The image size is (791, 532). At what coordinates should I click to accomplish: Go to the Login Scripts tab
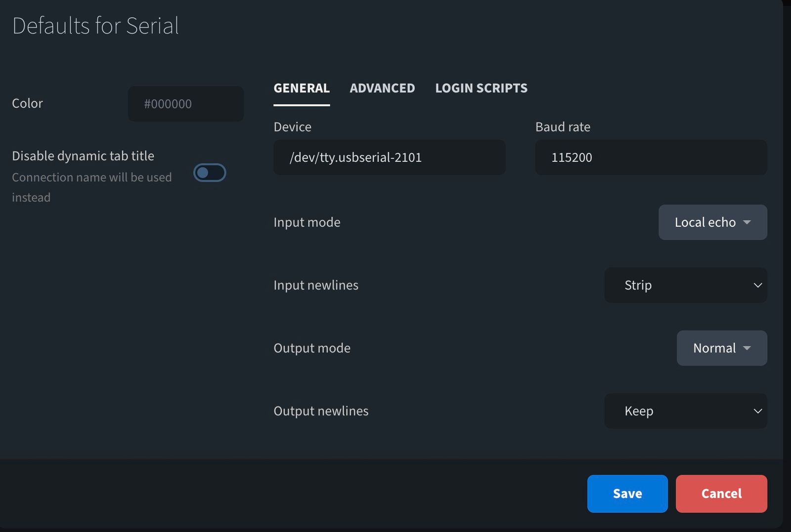481,88
